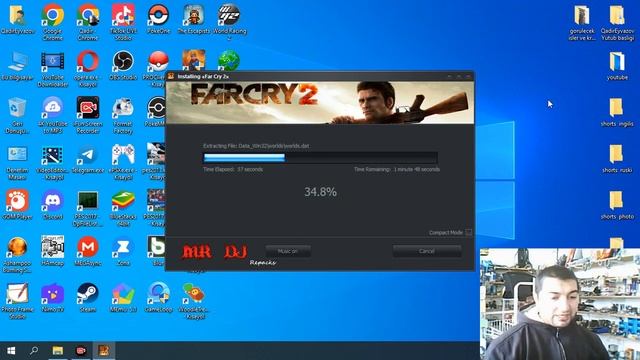Minimize the Far Cry 2 installer window
The width and height of the screenshot is (640, 360).
coord(449,76)
